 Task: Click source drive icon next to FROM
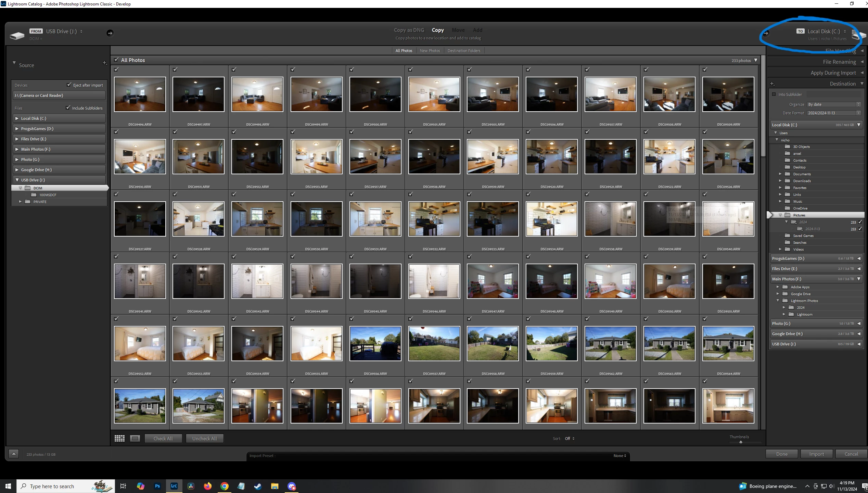[17, 35]
